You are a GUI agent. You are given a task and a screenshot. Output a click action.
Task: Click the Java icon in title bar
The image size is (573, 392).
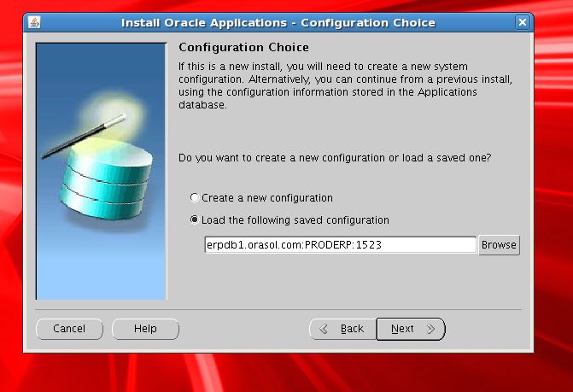point(34,22)
